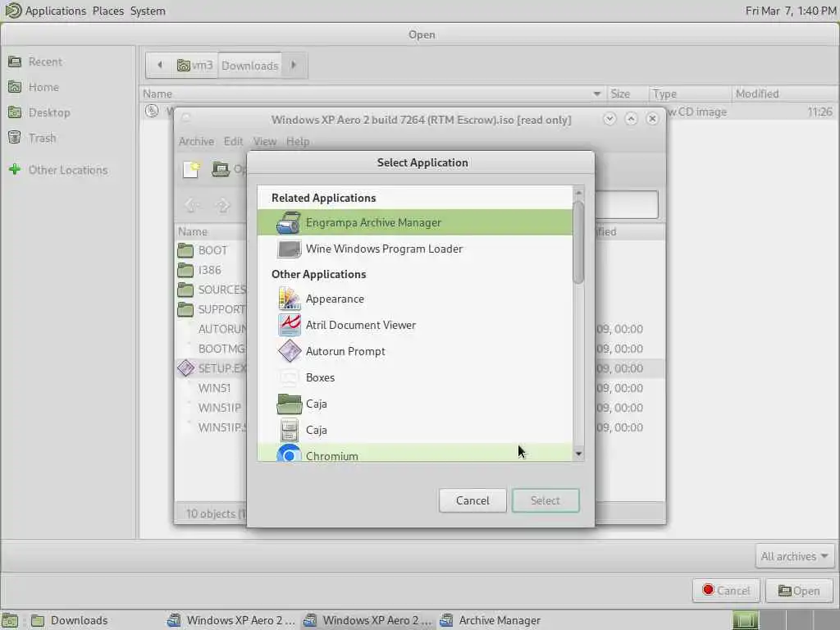The height and width of the screenshot is (630, 840).
Task: Confirm with the Select button
Action: coord(546,500)
